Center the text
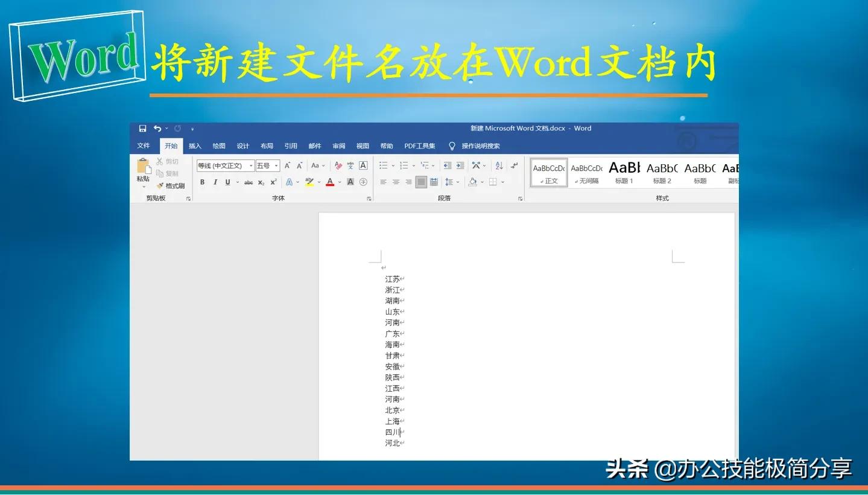 pyautogui.click(x=396, y=182)
